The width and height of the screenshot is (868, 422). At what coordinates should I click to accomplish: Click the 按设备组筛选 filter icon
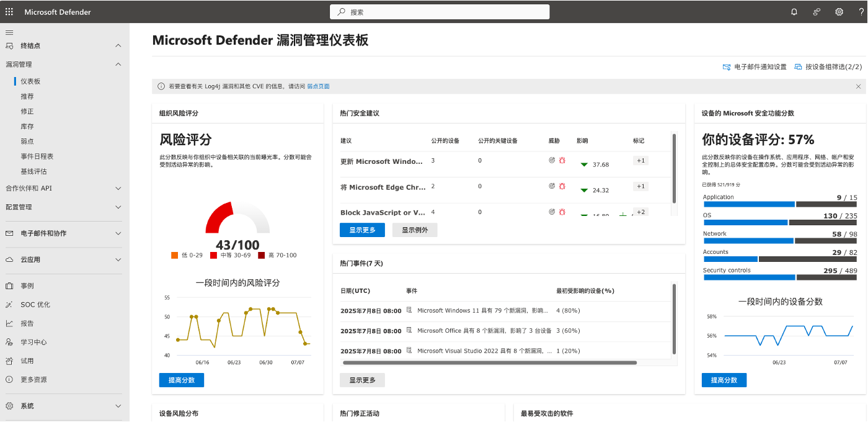pos(799,67)
